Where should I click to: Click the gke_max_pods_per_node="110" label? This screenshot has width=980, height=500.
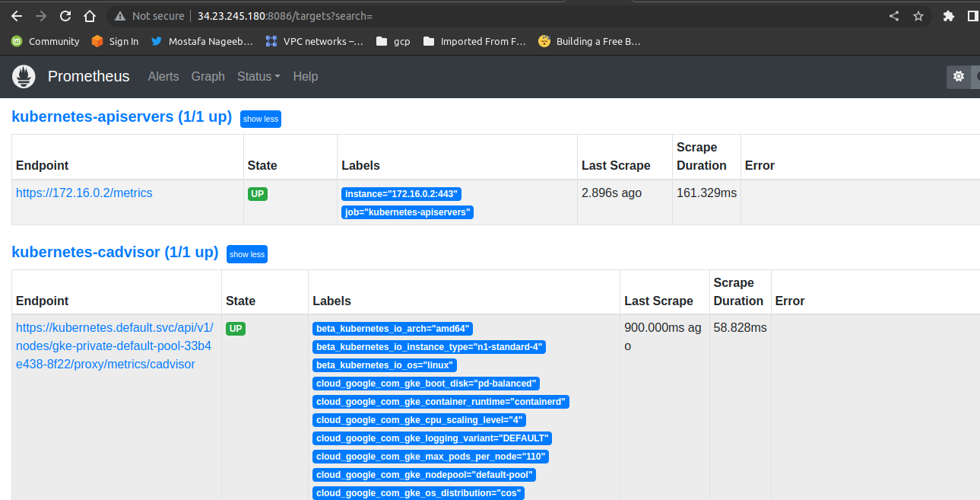pyautogui.click(x=430, y=457)
